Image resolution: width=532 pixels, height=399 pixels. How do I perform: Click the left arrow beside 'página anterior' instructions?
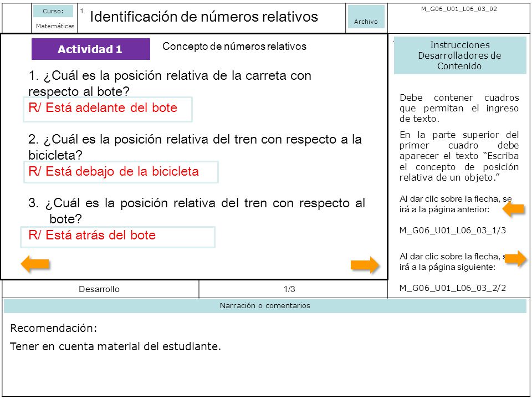[x=513, y=209]
